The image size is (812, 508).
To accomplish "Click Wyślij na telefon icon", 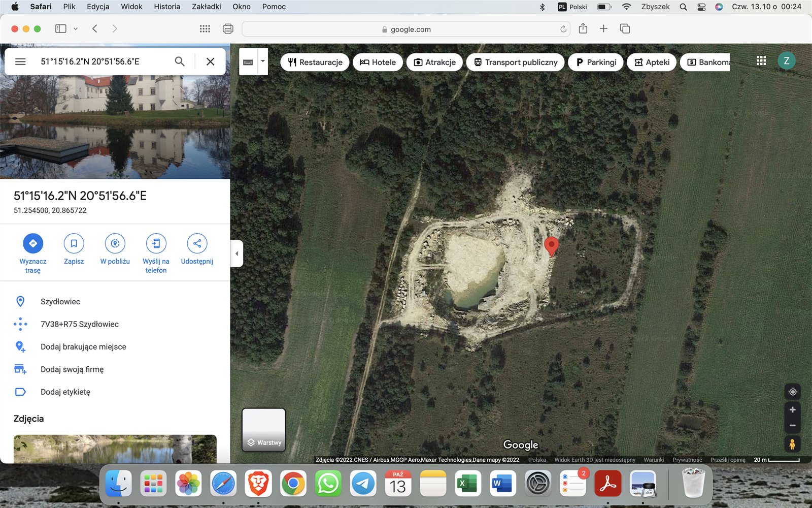I will point(156,244).
